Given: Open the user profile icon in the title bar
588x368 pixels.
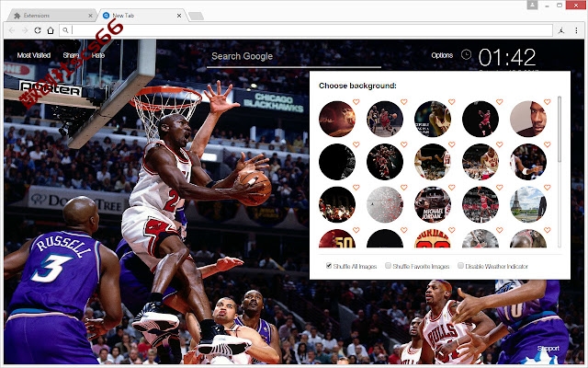Looking at the screenshot, I should 532,5.
